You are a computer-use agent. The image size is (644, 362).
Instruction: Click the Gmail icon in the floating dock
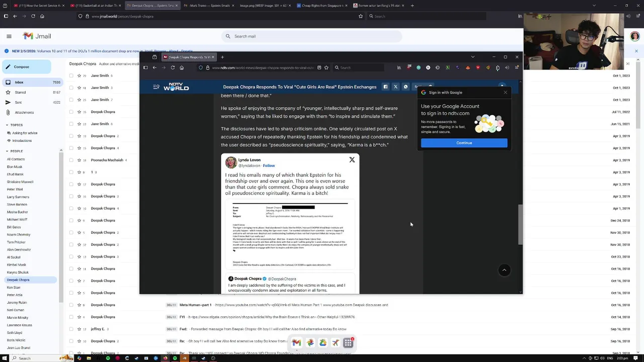click(296, 343)
